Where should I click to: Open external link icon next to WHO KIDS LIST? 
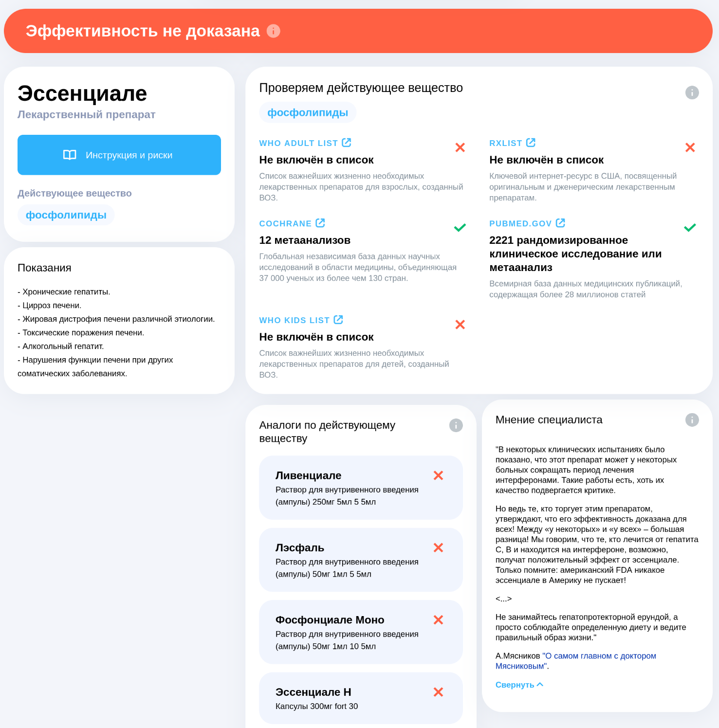coord(338,320)
